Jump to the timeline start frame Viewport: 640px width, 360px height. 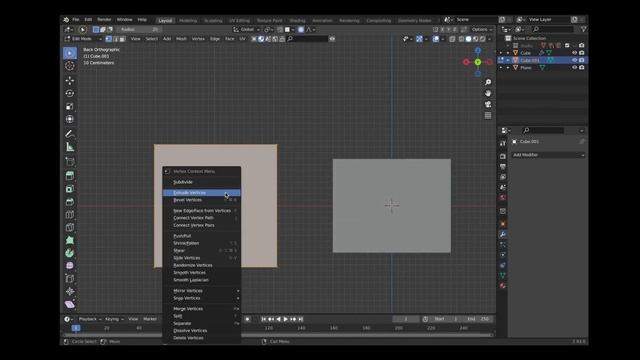click(264, 319)
